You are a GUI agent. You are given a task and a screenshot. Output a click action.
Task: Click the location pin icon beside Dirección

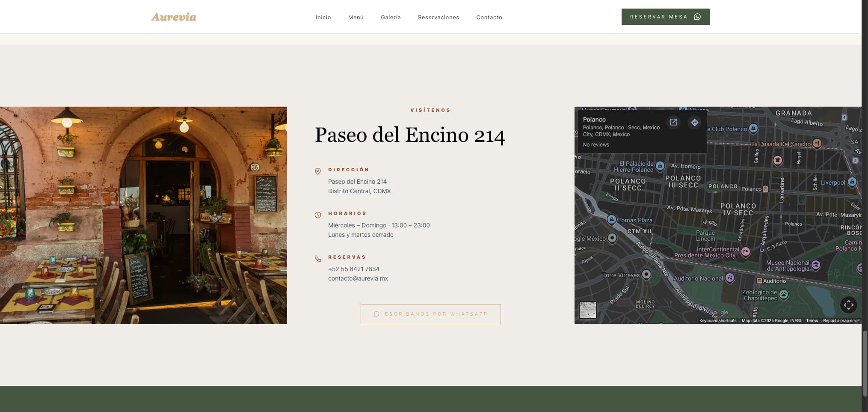(x=318, y=171)
